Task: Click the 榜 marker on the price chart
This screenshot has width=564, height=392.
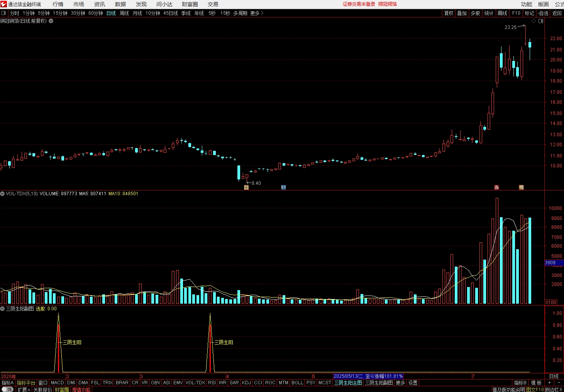Action: tap(521, 188)
